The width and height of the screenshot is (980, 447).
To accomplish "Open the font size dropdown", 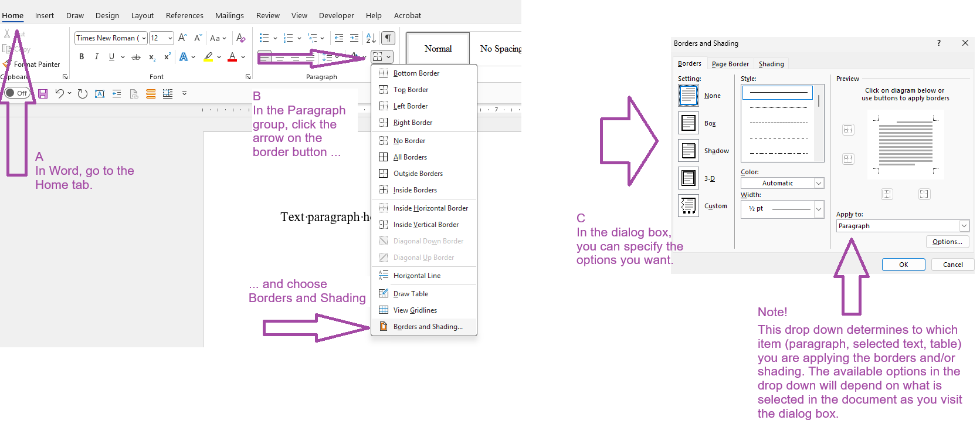I will [x=170, y=38].
